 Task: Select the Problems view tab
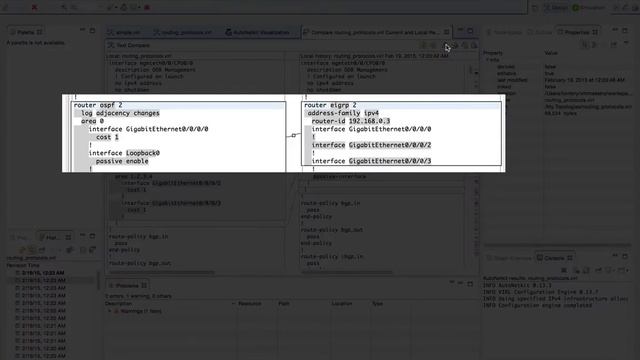127,285
